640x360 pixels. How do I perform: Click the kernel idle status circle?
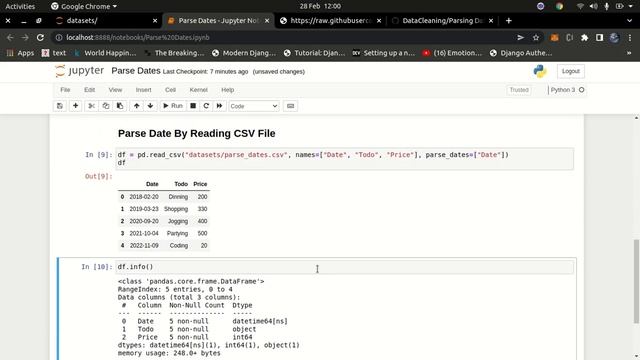tap(582, 90)
